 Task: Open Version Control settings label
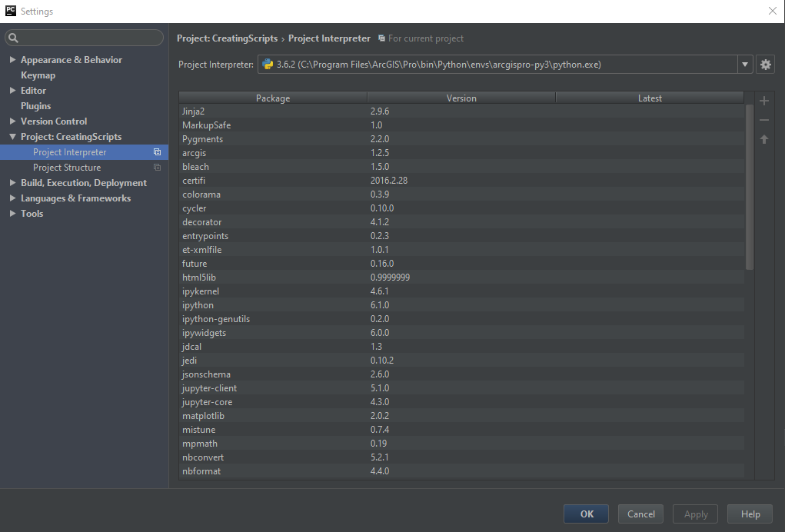click(x=54, y=121)
